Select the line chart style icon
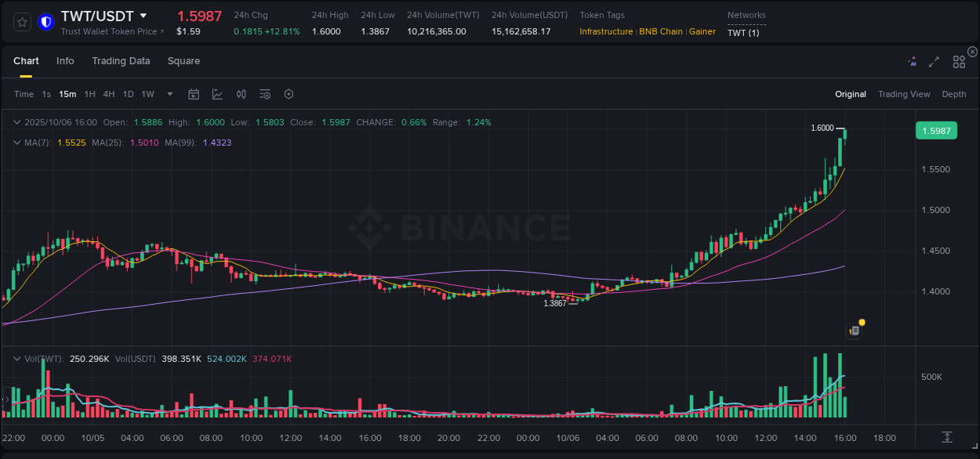The height and width of the screenshot is (459, 980). pos(216,94)
